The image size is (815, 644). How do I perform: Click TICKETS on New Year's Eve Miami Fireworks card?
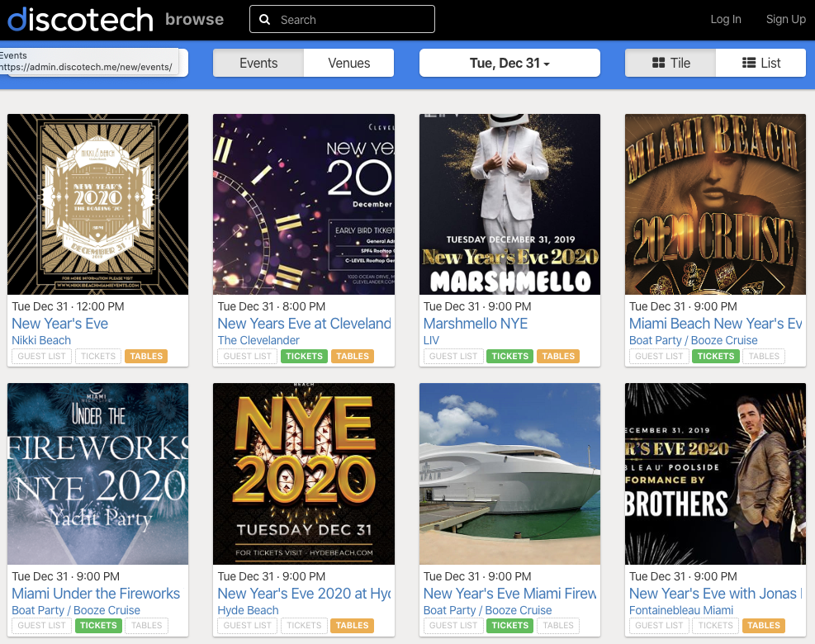pos(510,625)
